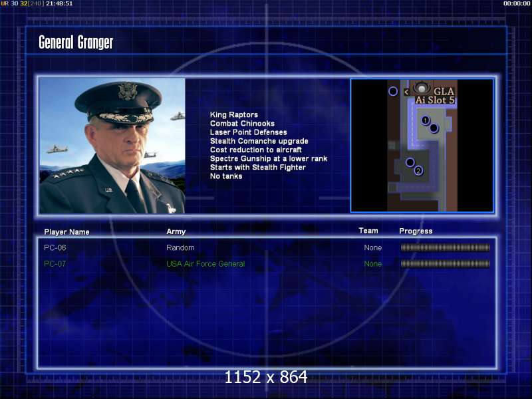Click start position marker 1 on map
The image size is (532, 399).
pyautogui.click(x=425, y=120)
